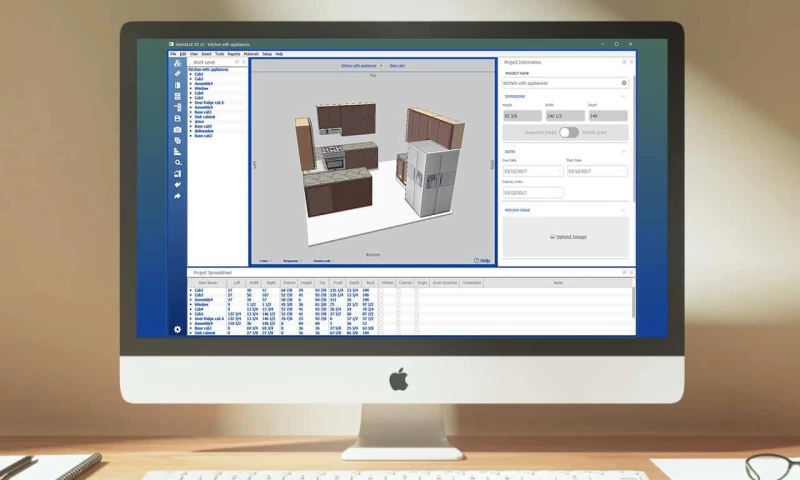This screenshot has width=800, height=480.
Task: Click the save floppy disk icon
Action: tap(177, 118)
